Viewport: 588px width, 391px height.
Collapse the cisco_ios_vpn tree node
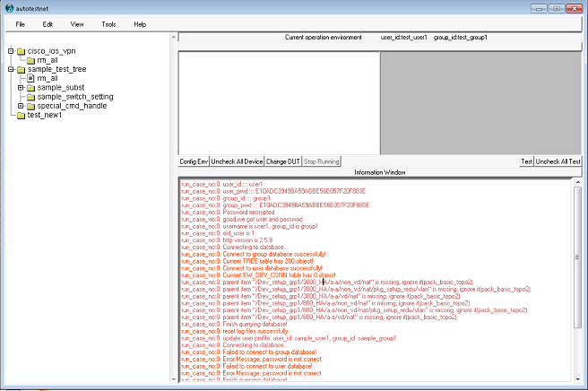10,51
